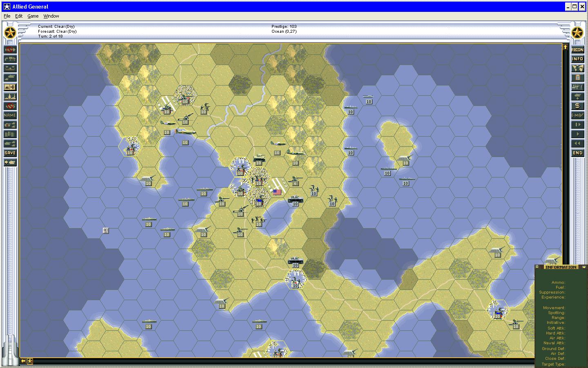Click the Forecast: Clear (Dry) text
Image resolution: width=588 pixels, height=368 pixels.
[x=57, y=31]
